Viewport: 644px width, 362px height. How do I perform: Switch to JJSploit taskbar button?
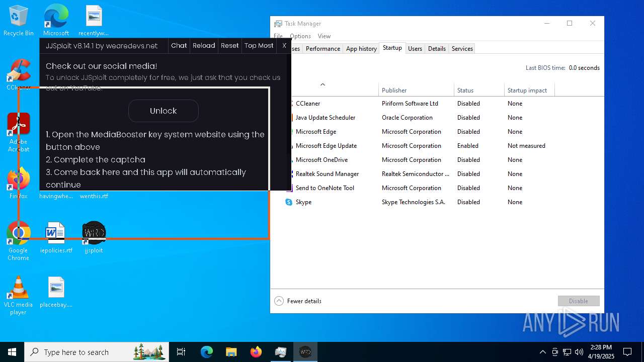tap(305, 352)
